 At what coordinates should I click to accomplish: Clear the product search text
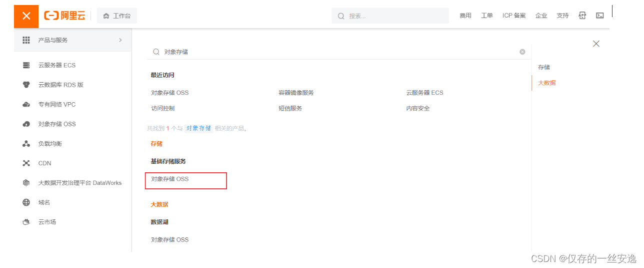pos(522,52)
